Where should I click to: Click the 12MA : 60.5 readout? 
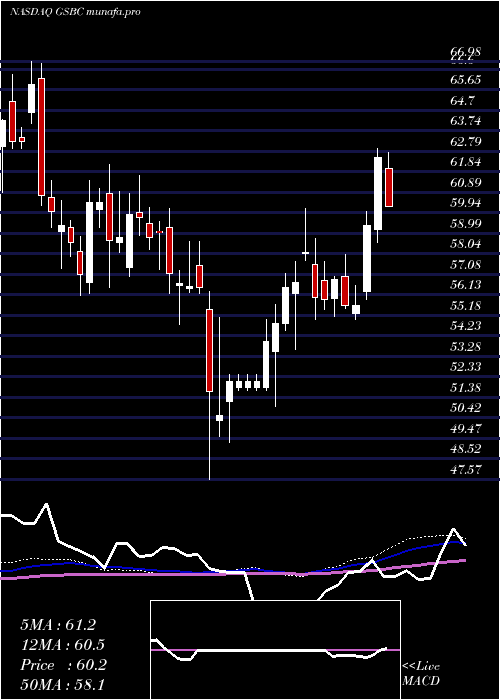coord(63,645)
